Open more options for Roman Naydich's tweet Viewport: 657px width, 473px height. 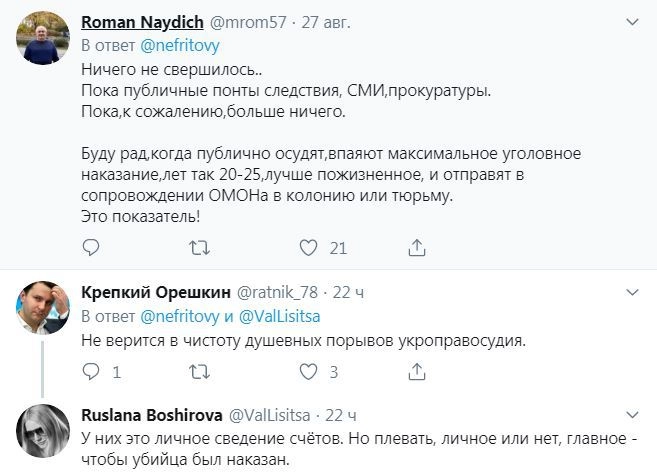pos(632,20)
